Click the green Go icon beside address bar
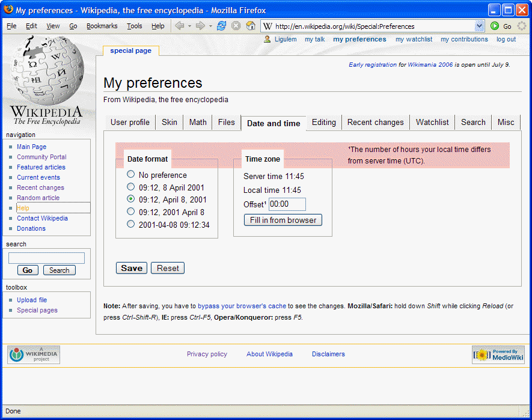Screen dimensions: 532x420 (495, 26)
